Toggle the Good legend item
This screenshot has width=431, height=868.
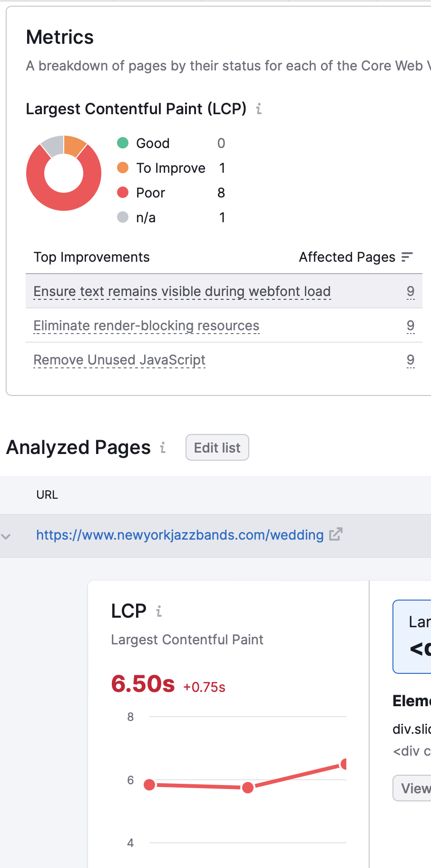tap(144, 143)
